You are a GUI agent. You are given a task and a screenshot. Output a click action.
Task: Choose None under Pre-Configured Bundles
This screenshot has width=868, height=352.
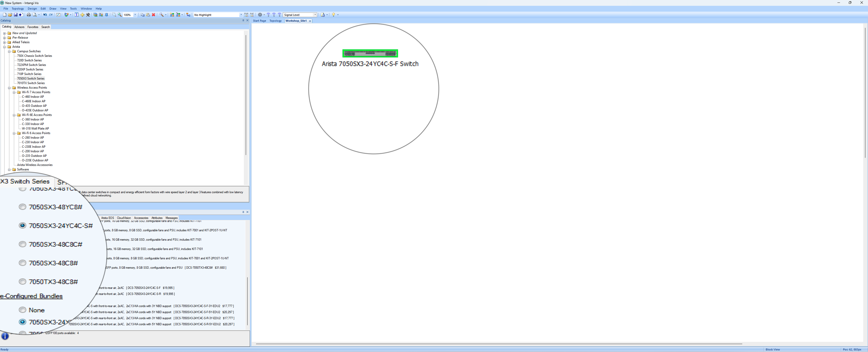pyautogui.click(x=23, y=310)
